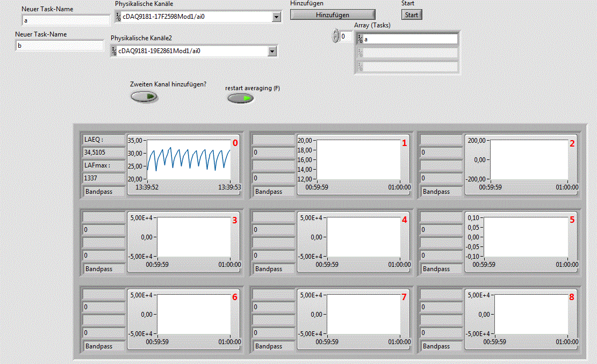597x364 pixels.
Task: Click the 200,00 y-axis maximum label
Action: 477,141
